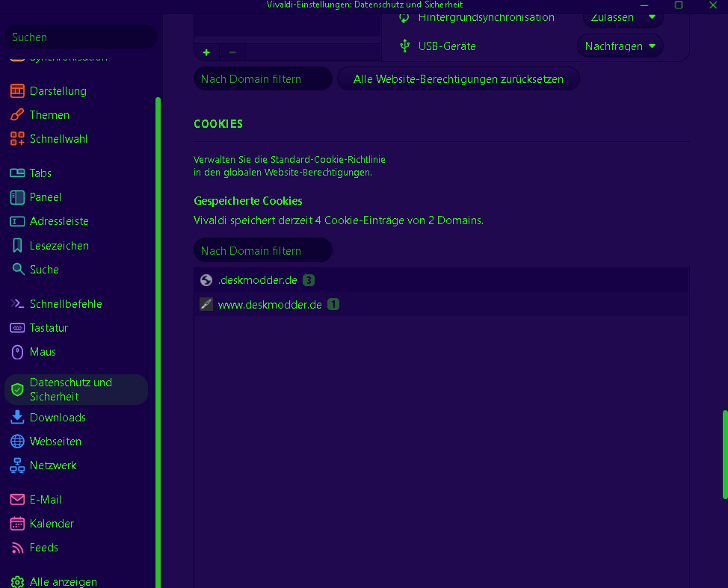Select Netzwerk settings section
The image size is (728, 588).
(53, 465)
